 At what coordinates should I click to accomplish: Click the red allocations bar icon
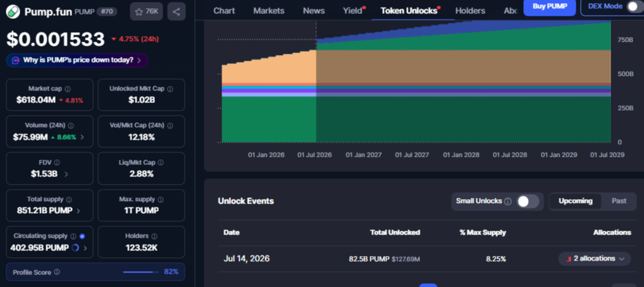[x=569, y=259]
